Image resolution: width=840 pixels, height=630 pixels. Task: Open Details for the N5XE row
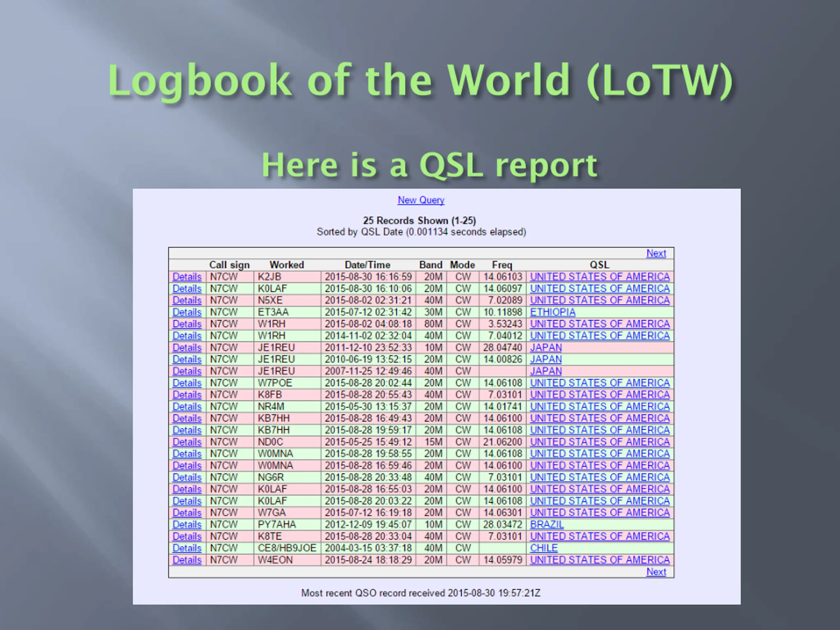coord(187,300)
